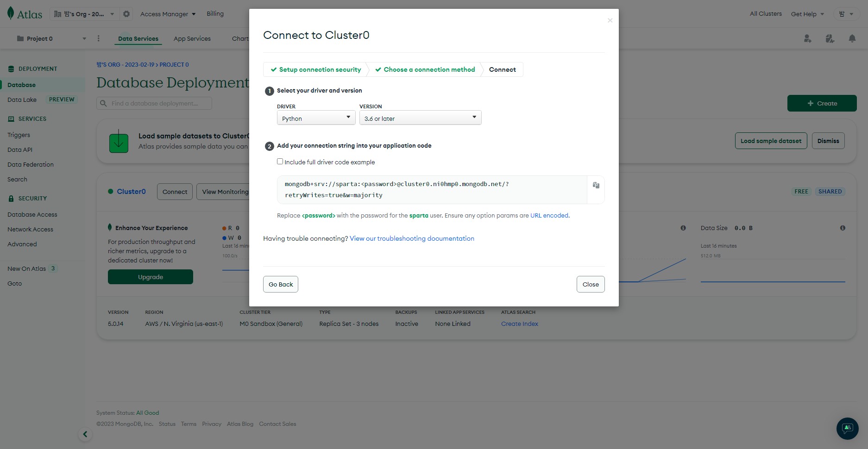Open the Cluster0 cluster link

point(131,191)
